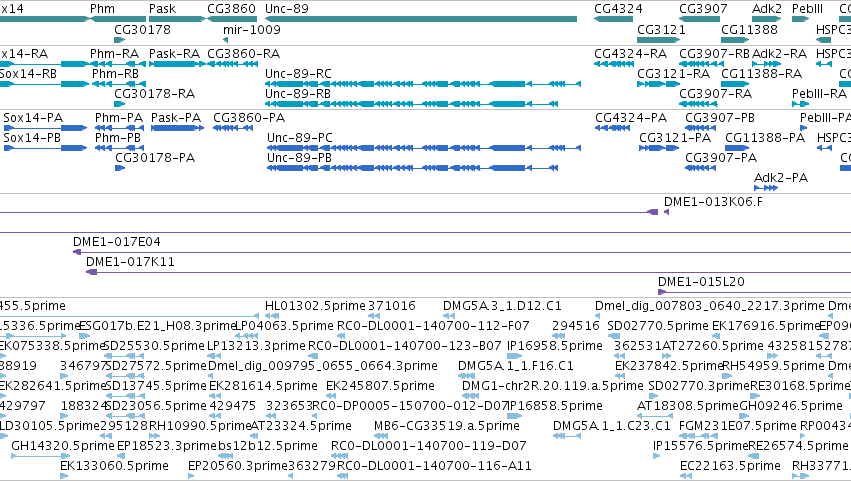
Task: Select the mir-1009 gene label
Action: pyautogui.click(x=252, y=29)
